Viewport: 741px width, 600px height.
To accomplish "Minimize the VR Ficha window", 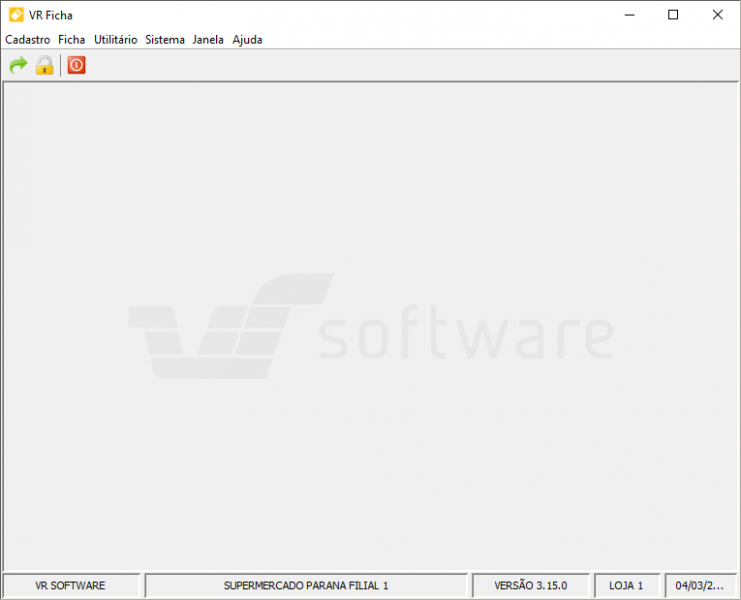I will pos(629,15).
